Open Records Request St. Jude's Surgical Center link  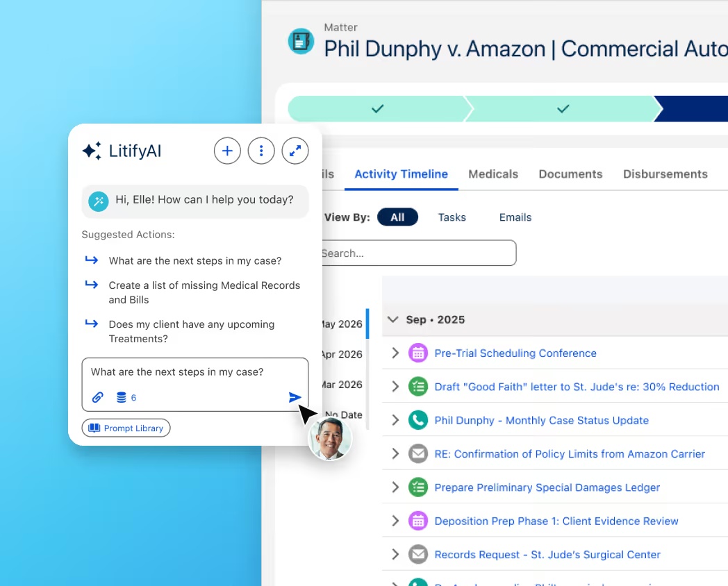click(547, 555)
